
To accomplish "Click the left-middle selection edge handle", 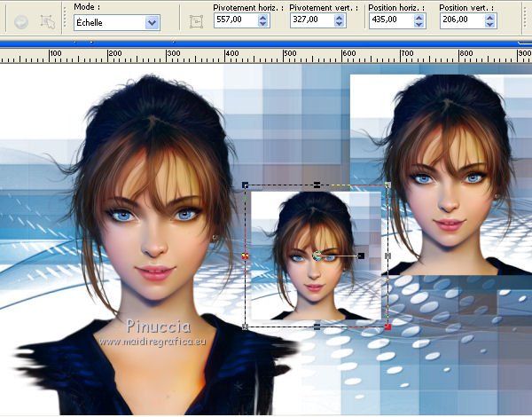I will click(x=246, y=256).
